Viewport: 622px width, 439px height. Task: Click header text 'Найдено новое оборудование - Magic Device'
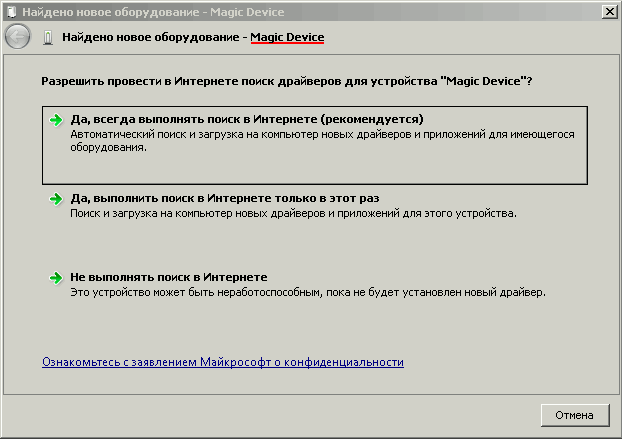click(193, 37)
